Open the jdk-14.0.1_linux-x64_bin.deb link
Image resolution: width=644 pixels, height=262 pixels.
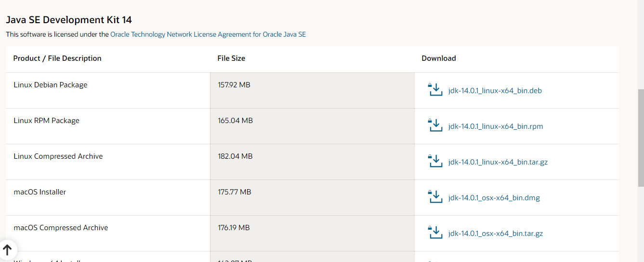point(495,91)
